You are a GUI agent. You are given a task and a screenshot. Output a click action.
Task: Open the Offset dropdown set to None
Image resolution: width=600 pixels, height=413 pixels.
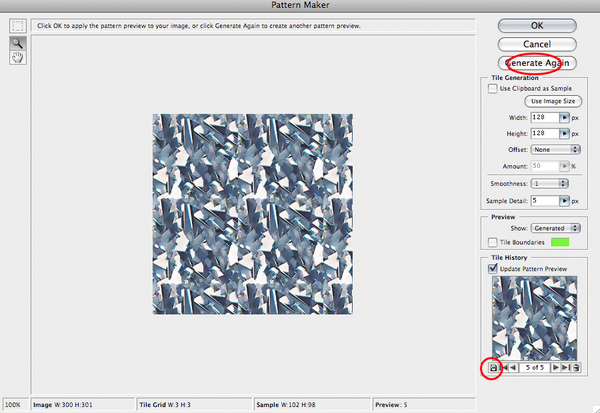click(x=555, y=150)
